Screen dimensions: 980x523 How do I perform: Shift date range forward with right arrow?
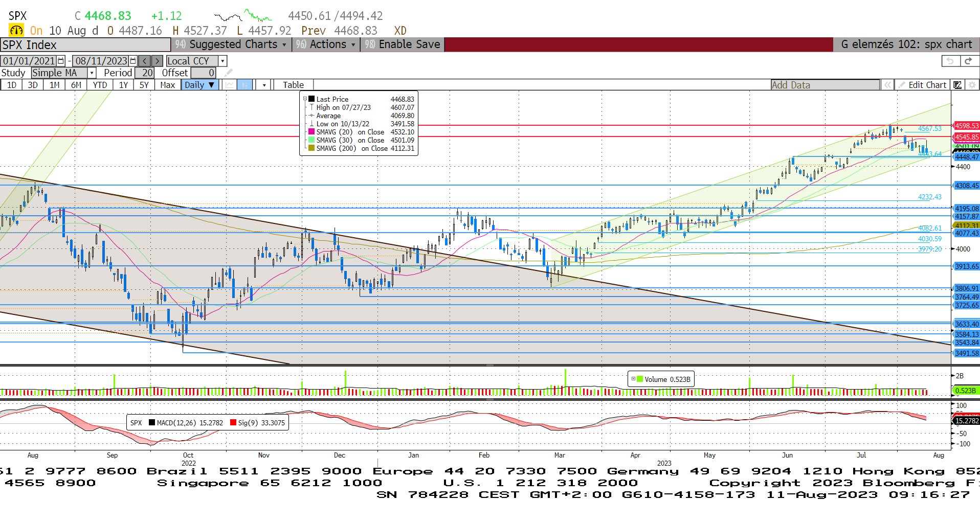(157, 61)
